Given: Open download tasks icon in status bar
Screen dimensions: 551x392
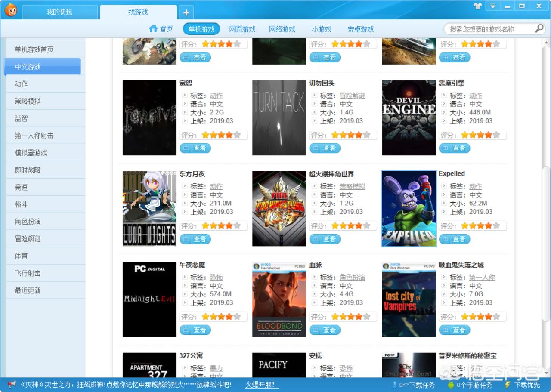Looking at the screenshot, I should tap(394, 385).
